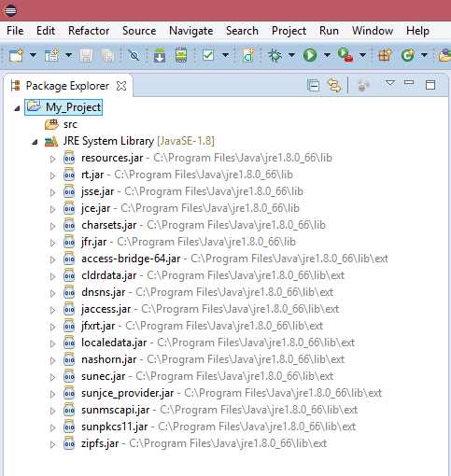
Task: Open the Edit menu
Action: (x=46, y=31)
